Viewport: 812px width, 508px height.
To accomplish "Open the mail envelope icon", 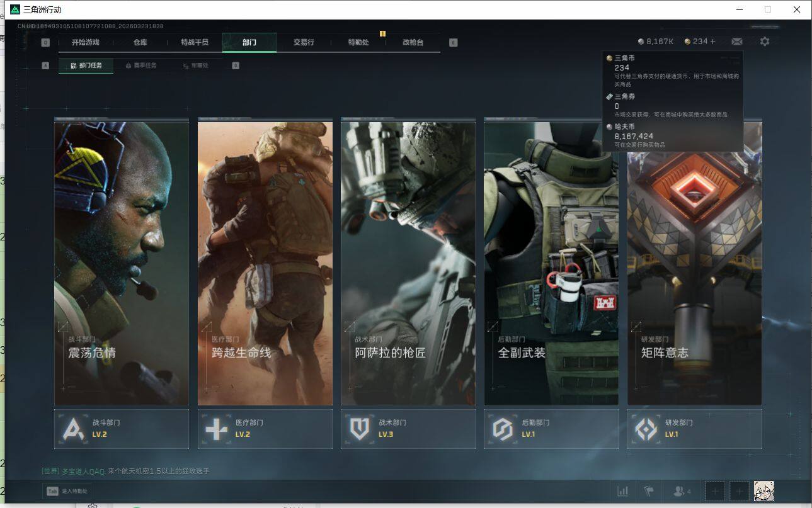I will (736, 42).
